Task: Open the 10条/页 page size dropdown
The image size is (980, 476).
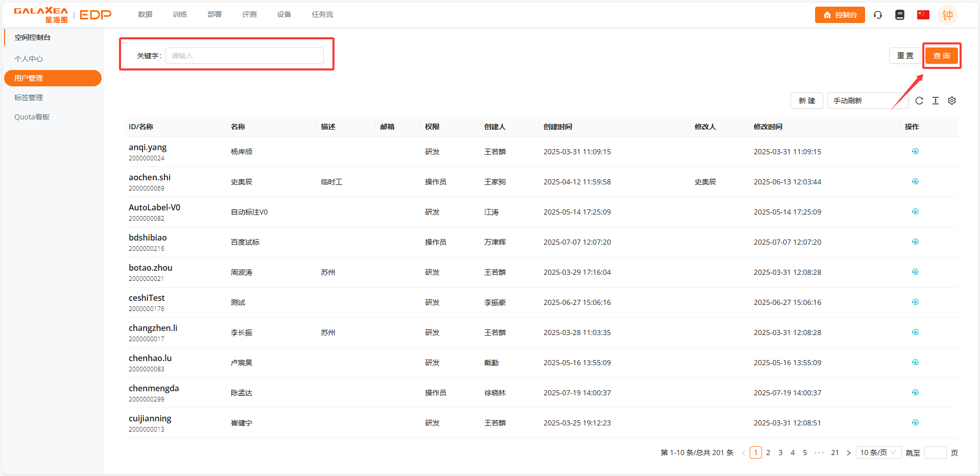Action: click(x=877, y=453)
